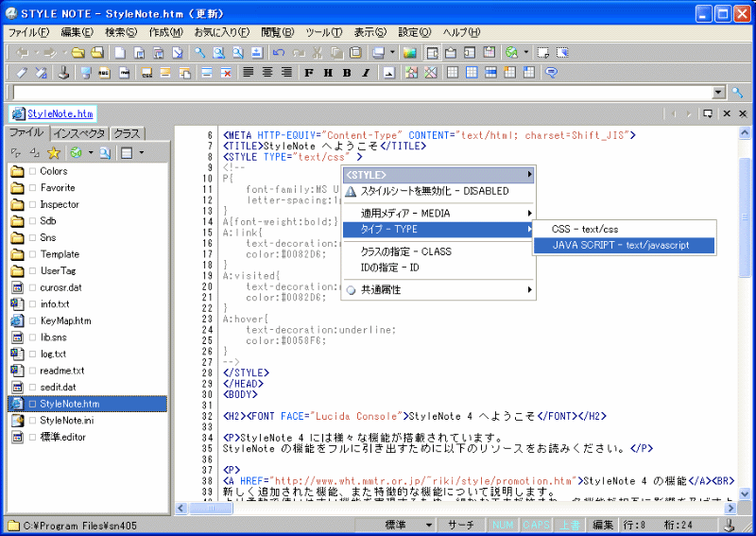The height and width of the screenshot is (536, 756).
Task: Select IDの指定 - ID entry
Action: pos(438,268)
